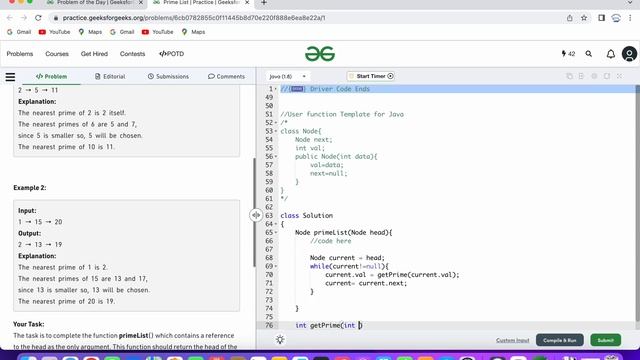The image size is (640, 360).
Task: Click line 76 getPrime in the editor
Action: (x=329, y=325)
